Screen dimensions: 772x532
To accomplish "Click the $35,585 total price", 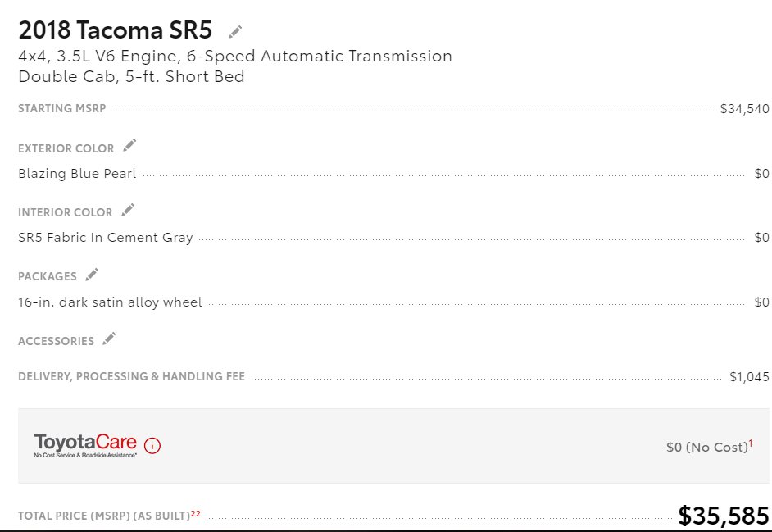I will (724, 516).
